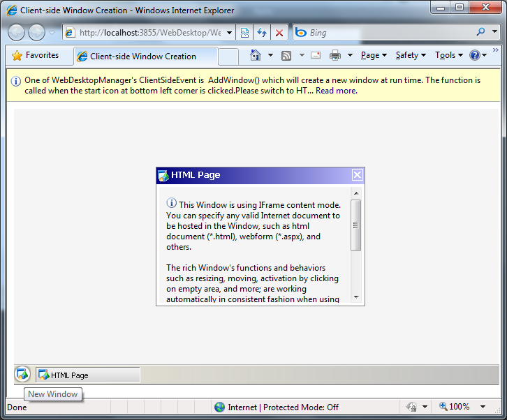Click the RSS feeds icon

(x=286, y=56)
